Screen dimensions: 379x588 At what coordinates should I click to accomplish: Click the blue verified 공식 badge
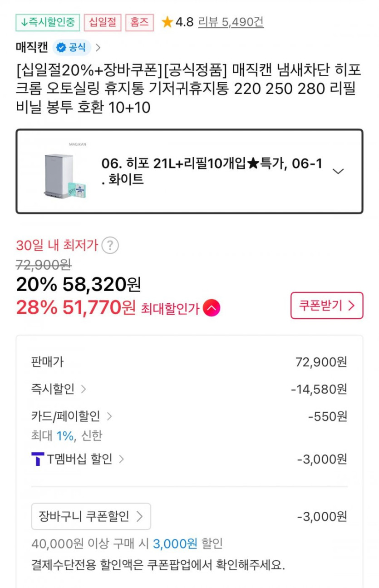(72, 47)
